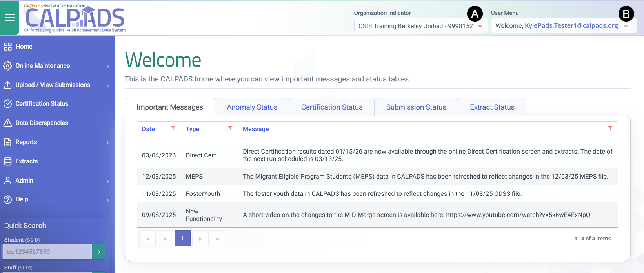Click the Extracts database icon

click(x=8, y=161)
